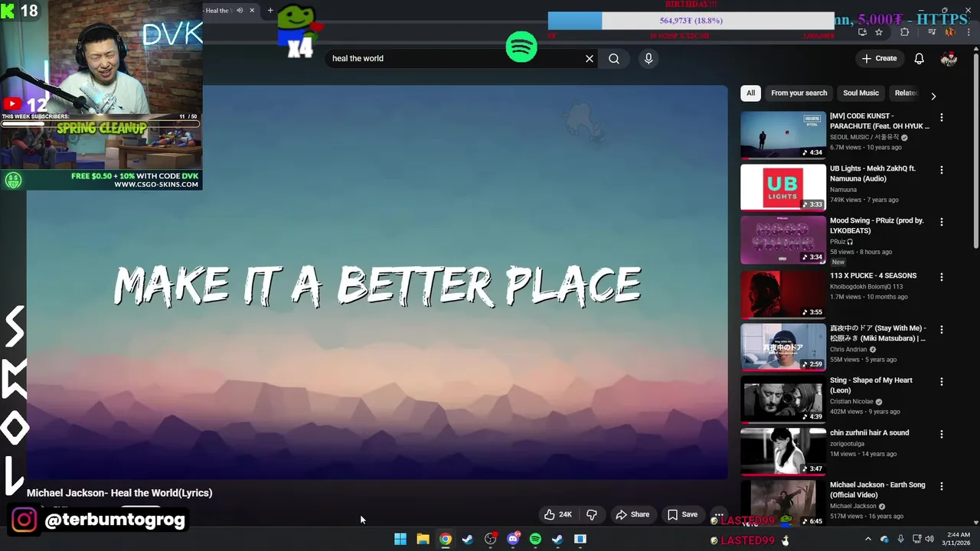Open options for chin zurhnii hair A sound

pos(942,433)
